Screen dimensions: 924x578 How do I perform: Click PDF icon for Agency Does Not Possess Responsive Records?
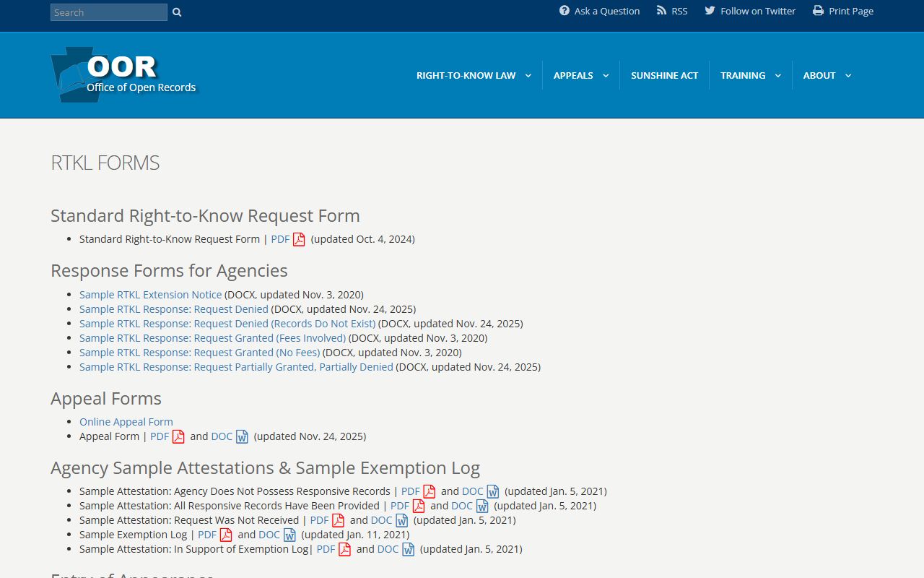[430, 491]
